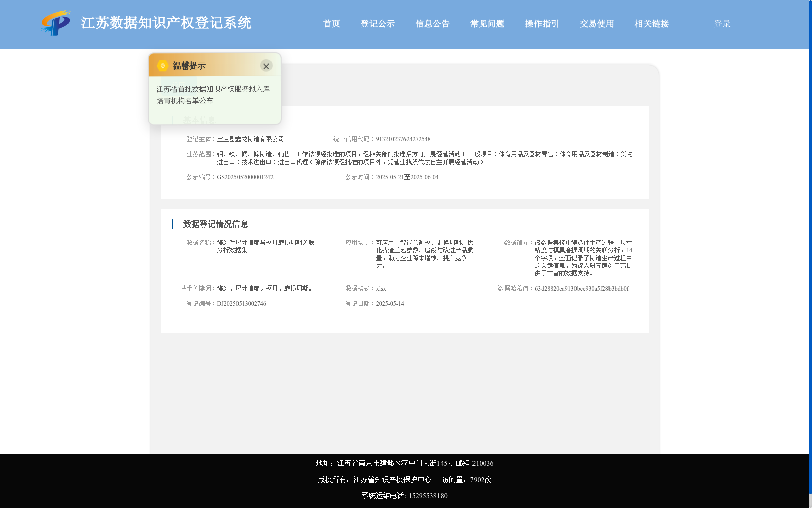Click support phone 15295538180
The height and width of the screenshot is (508, 812).
pyautogui.click(x=428, y=496)
